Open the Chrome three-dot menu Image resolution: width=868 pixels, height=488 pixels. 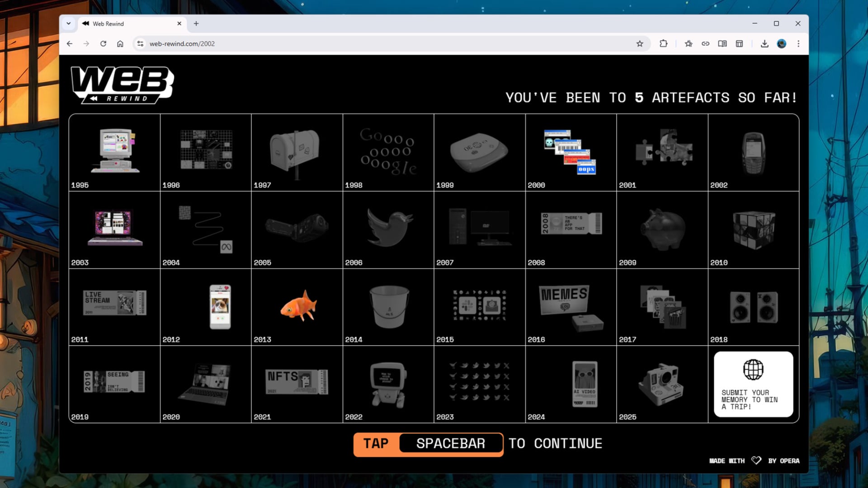[798, 43]
